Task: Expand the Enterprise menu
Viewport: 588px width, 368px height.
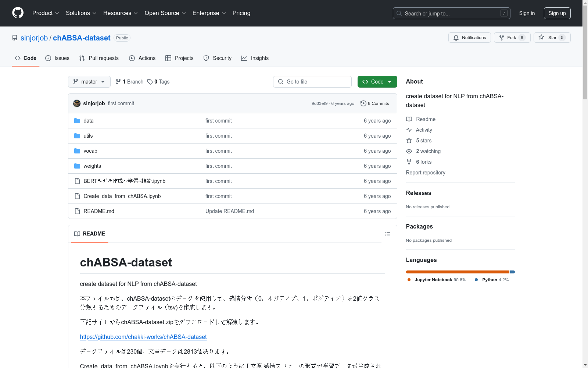Action: [x=209, y=13]
